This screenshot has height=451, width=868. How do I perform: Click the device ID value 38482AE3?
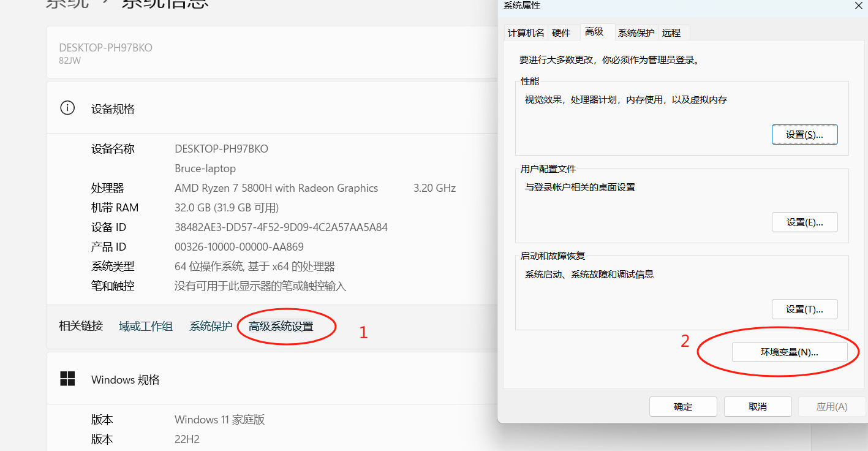point(281,227)
